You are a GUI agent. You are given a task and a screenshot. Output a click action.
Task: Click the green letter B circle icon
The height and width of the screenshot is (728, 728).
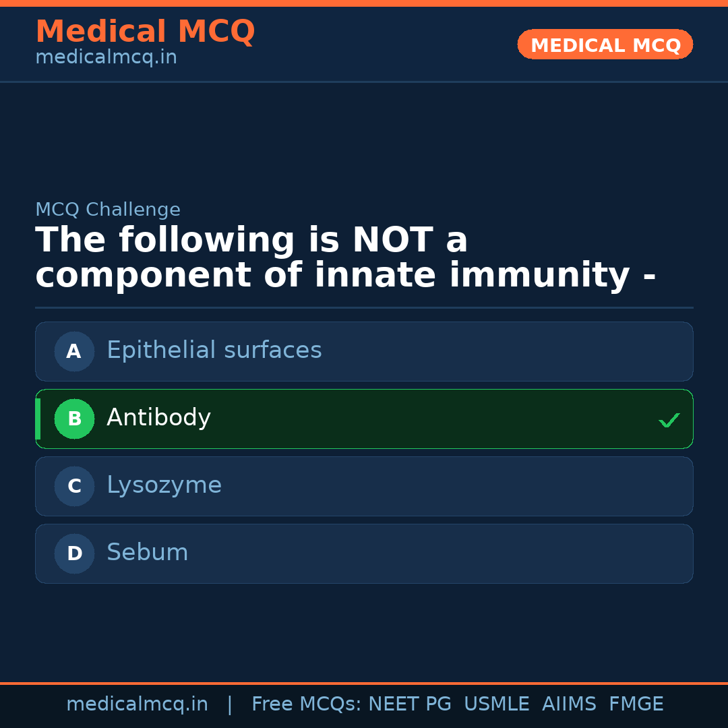[74, 419]
